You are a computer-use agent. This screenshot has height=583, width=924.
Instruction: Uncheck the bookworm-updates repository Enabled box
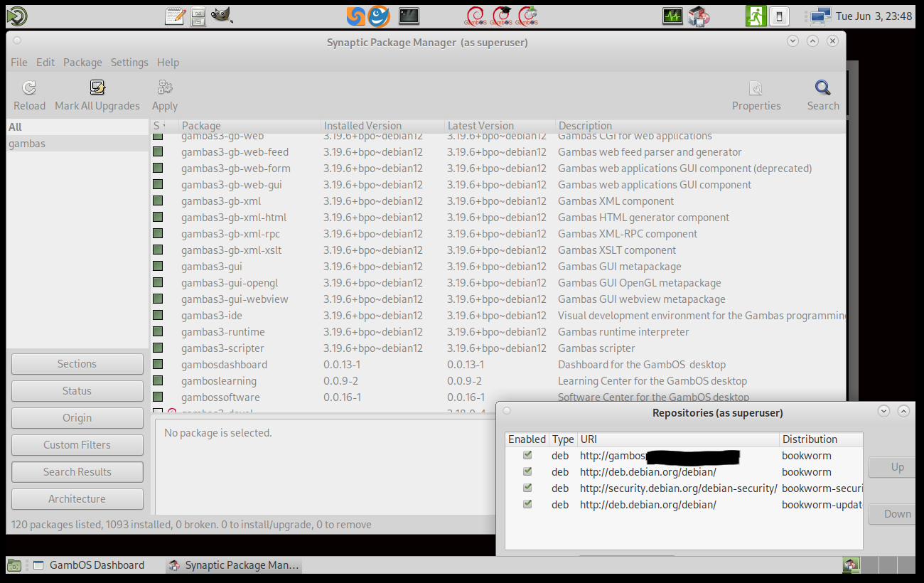coord(527,504)
